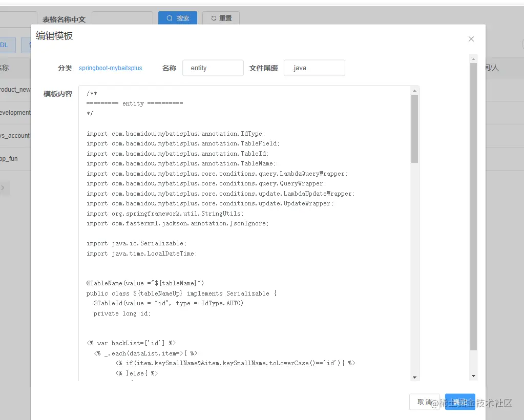Viewport: 524px width, 420px height.
Task: Click the 'public class ${tableNameUp}' line
Action: point(181,293)
